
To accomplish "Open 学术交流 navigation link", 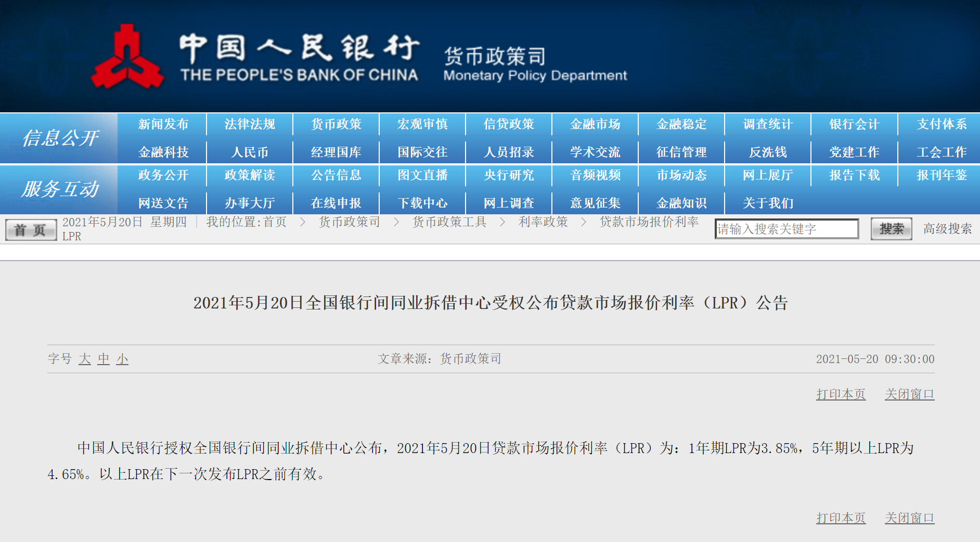I will point(595,152).
